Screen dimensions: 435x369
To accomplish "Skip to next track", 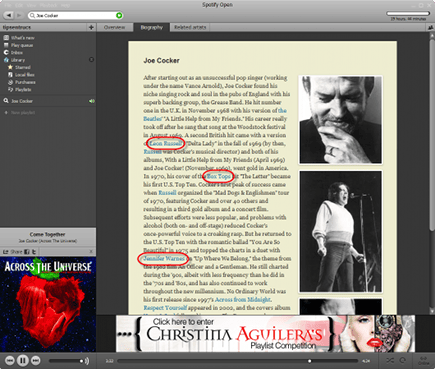I will click(x=36, y=360).
